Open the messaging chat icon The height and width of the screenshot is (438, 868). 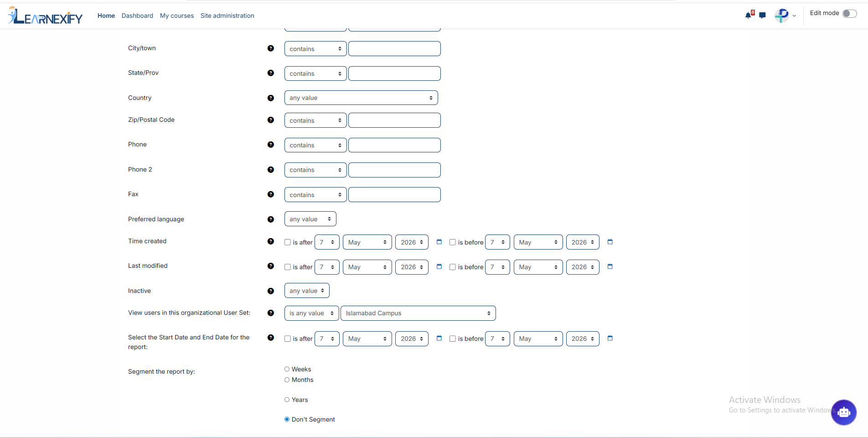point(762,16)
